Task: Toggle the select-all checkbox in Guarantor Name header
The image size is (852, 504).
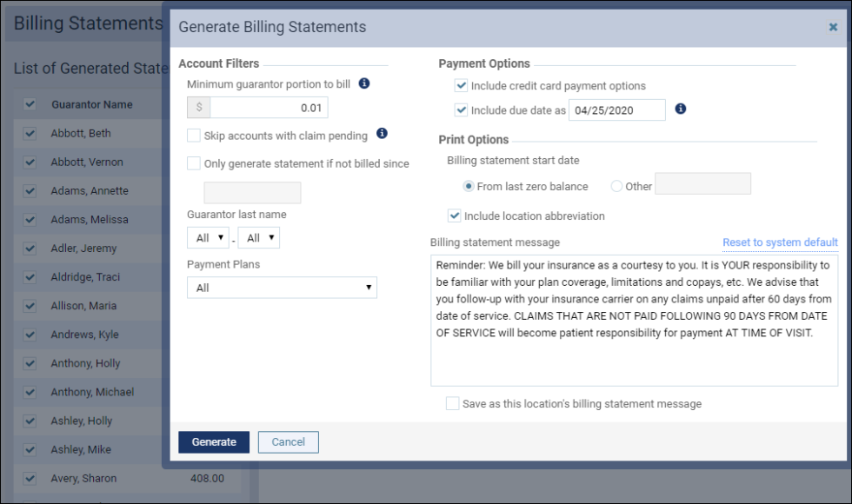Action: pyautogui.click(x=29, y=103)
